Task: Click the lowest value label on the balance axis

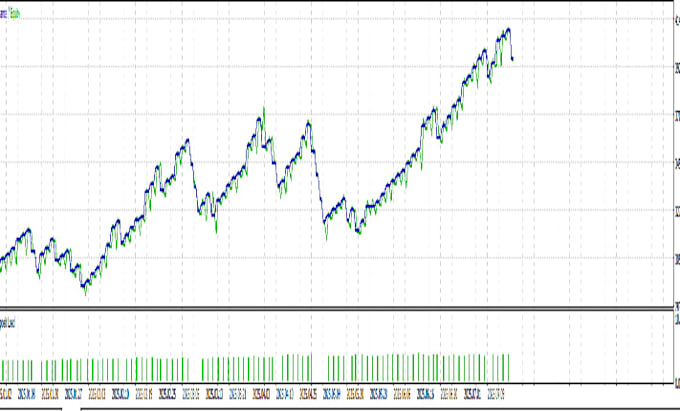Action: point(677,306)
